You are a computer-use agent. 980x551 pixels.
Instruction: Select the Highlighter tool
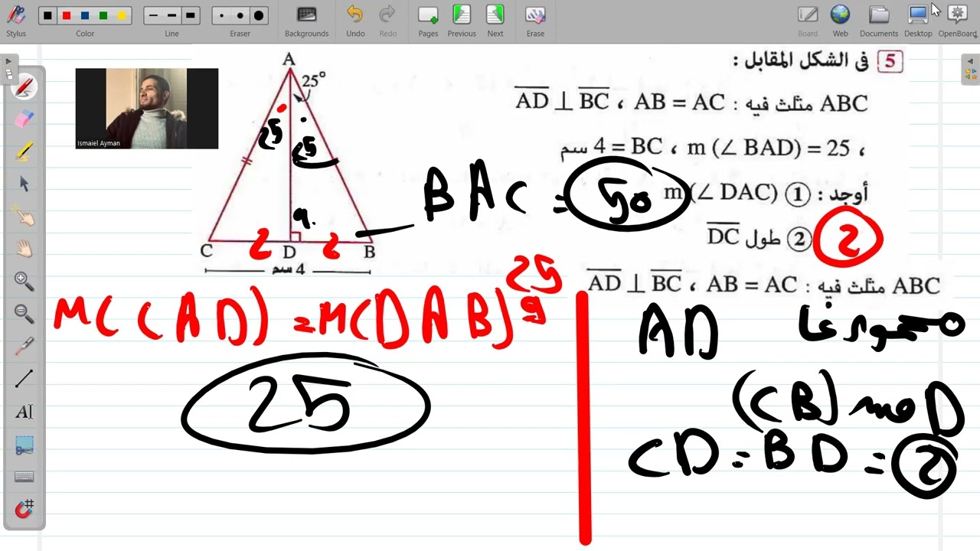(24, 152)
